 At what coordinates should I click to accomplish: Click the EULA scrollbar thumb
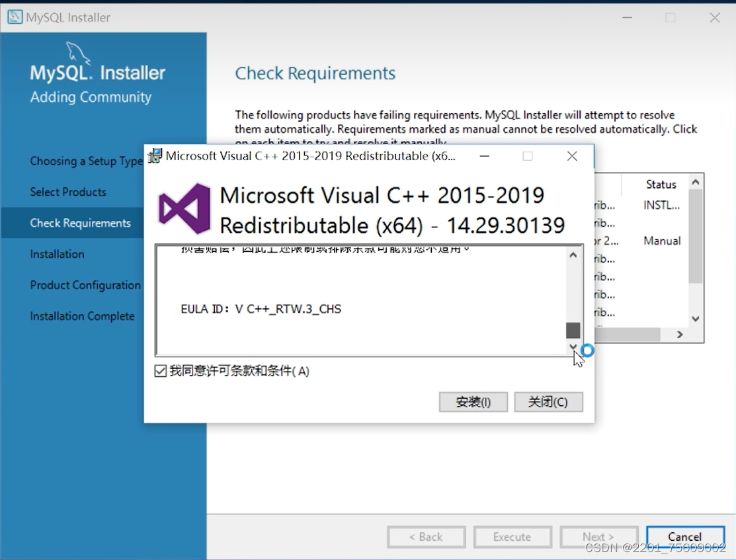(x=573, y=330)
